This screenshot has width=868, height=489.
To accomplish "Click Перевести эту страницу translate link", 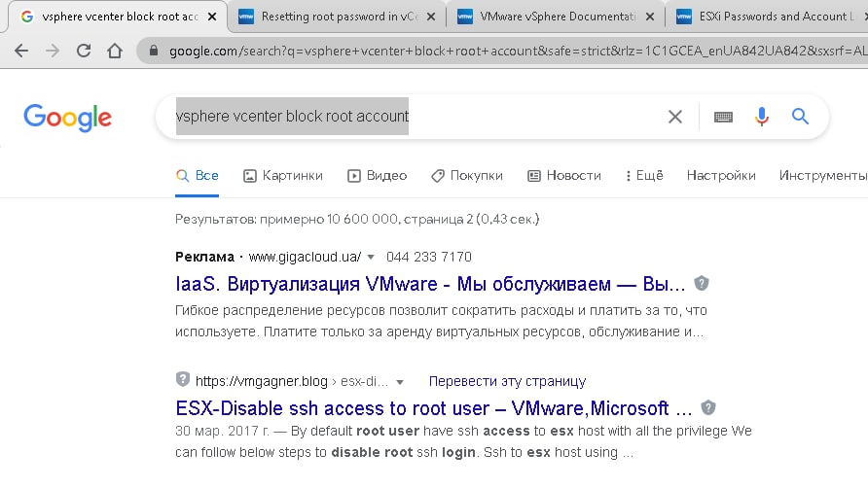I will coord(507,382).
